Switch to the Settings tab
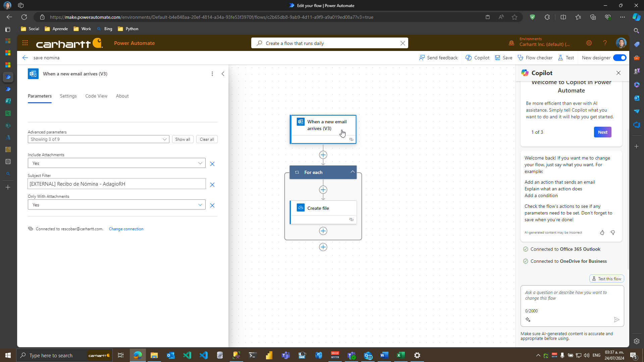 68,96
